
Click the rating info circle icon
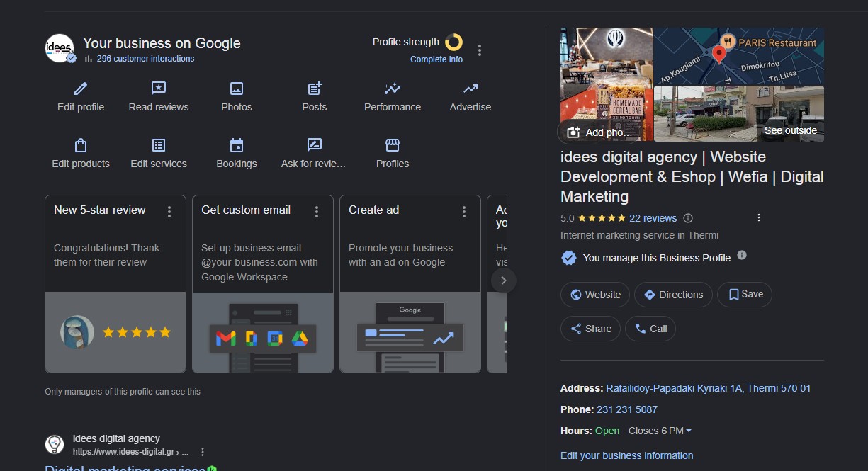pyautogui.click(x=687, y=218)
